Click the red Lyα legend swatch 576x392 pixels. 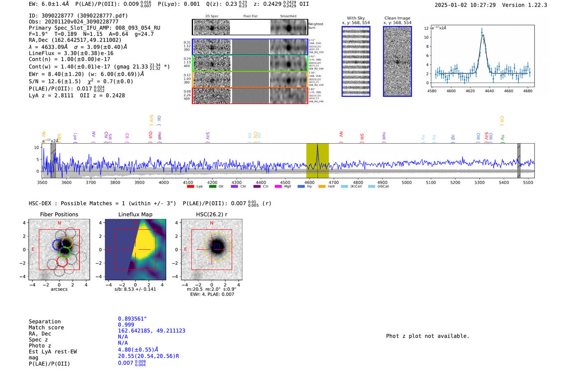190,186
